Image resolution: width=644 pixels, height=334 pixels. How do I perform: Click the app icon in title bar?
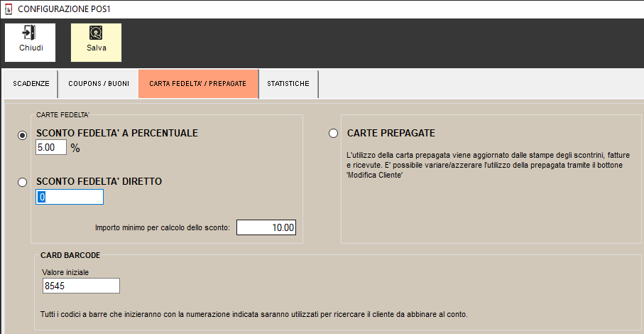[x=9, y=9]
